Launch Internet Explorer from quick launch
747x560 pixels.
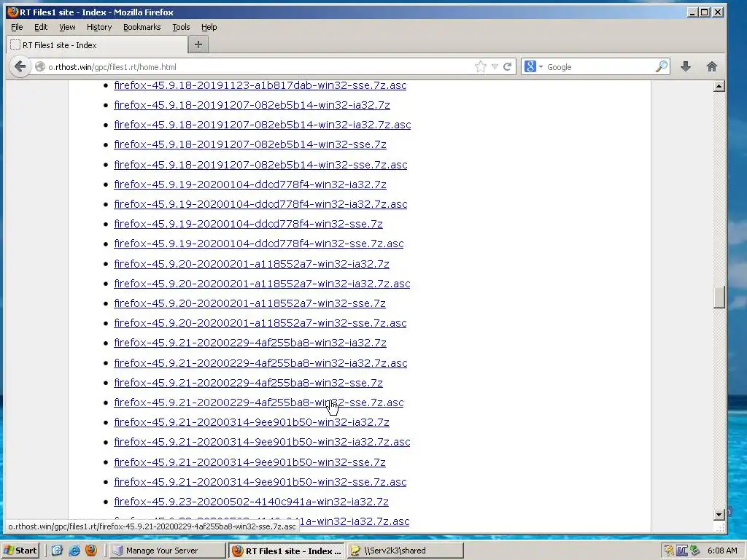pos(74,551)
